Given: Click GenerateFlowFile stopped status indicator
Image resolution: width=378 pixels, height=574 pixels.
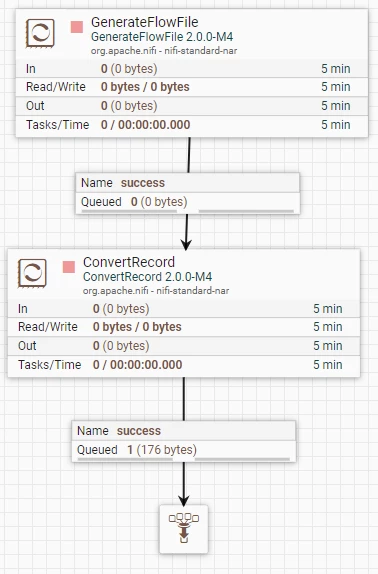Looking at the screenshot, I should click(77, 27).
